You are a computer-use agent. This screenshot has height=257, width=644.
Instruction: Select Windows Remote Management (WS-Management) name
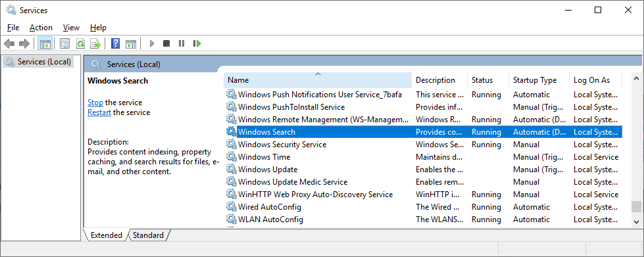[x=324, y=120]
